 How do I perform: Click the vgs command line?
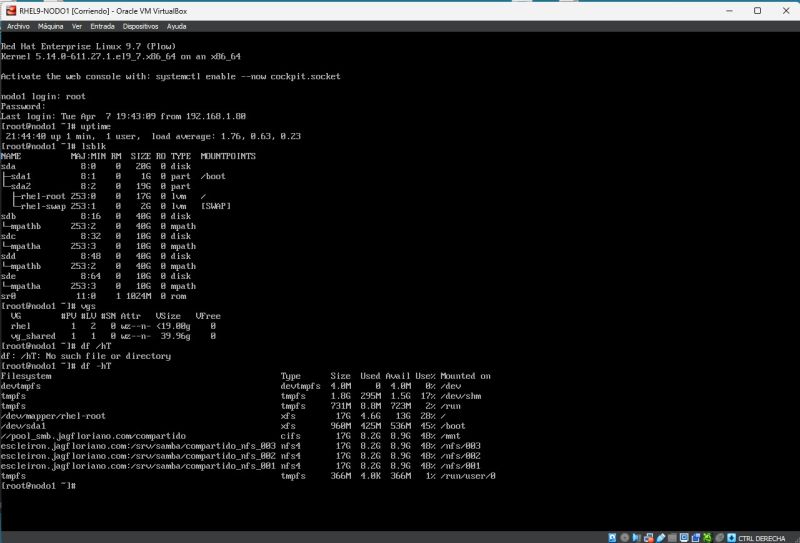coord(48,306)
